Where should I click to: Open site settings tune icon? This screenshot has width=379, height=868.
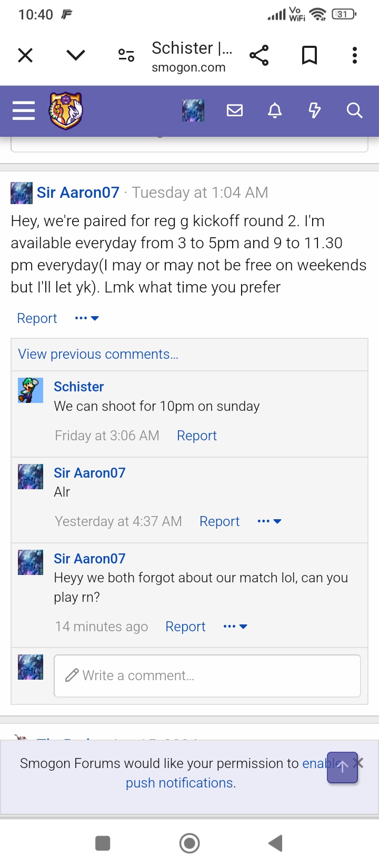[126, 55]
